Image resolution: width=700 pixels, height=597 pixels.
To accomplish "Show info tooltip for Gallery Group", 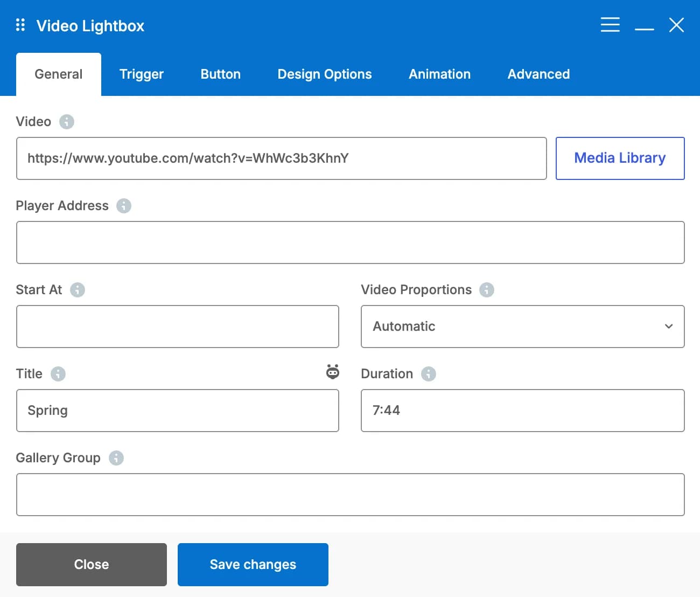I will coord(116,458).
